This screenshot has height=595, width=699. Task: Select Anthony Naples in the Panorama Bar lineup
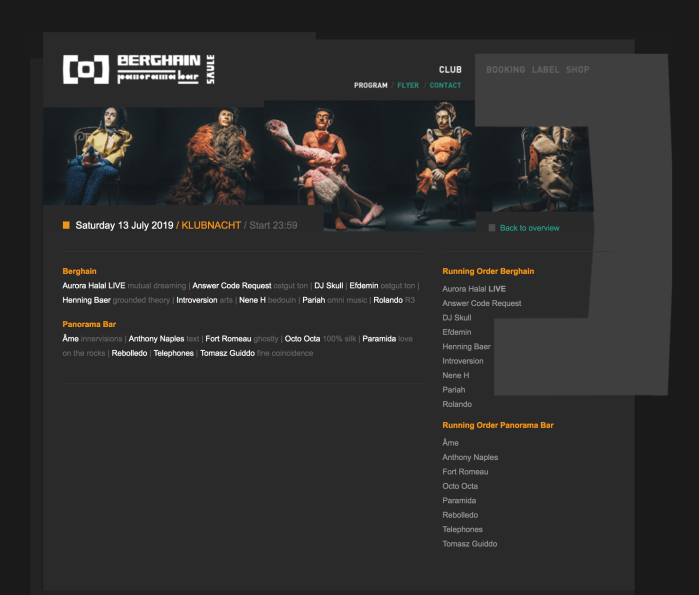pyautogui.click(x=156, y=339)
